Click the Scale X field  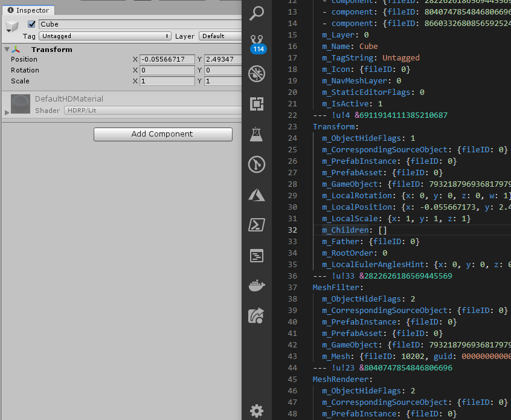(167, 81)
